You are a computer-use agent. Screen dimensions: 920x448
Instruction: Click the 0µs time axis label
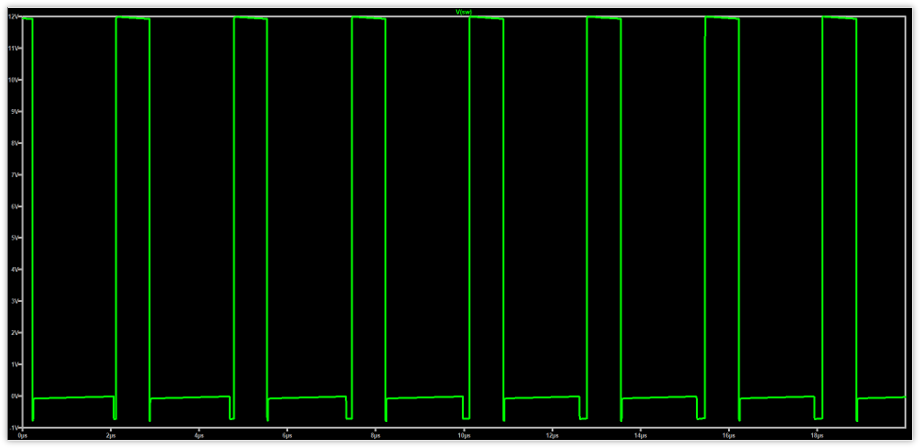coord(22,436)
